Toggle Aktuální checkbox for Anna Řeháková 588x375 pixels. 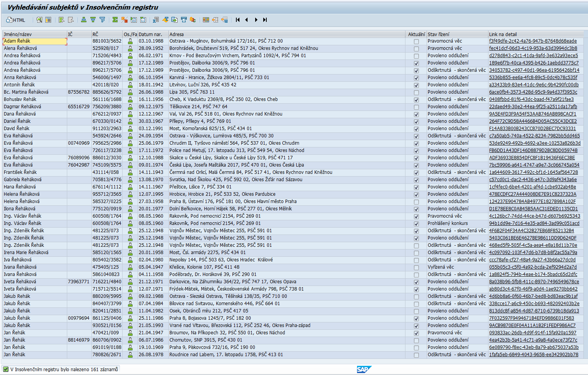pyautogui.click(x=416, y=78)
